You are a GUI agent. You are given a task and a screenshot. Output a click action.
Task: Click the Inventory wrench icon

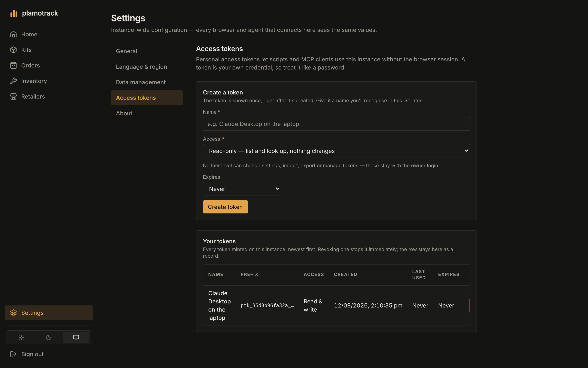click(x=13, y=81)
